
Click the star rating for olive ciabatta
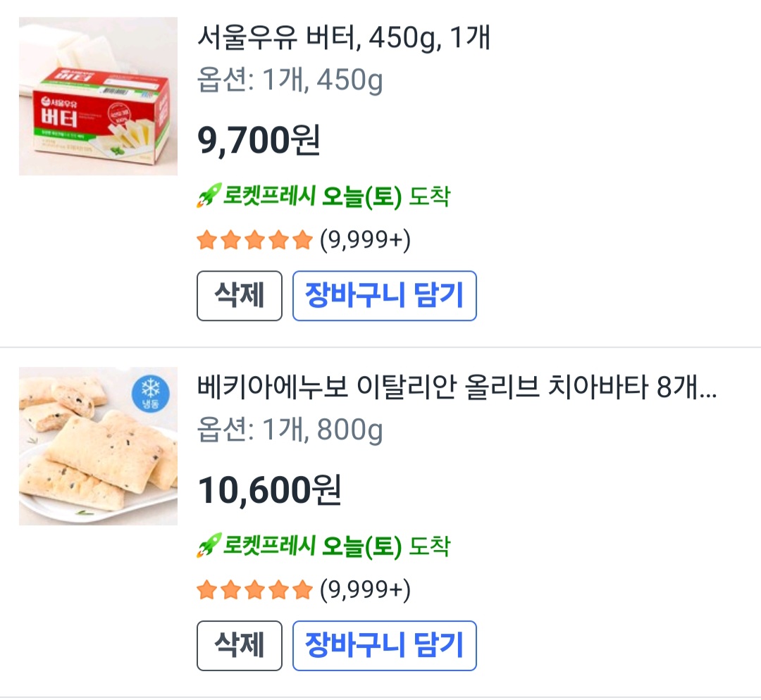pos(254,589)
